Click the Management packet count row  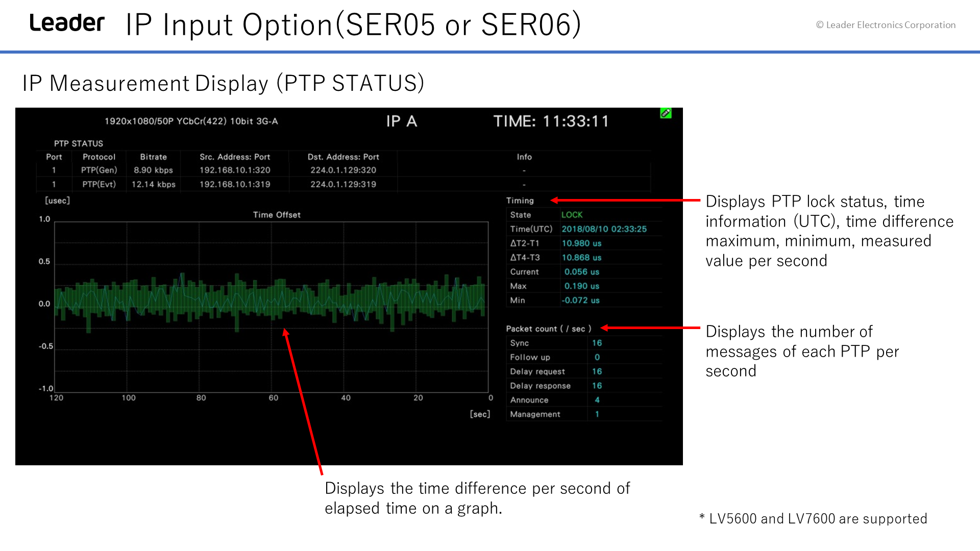(x=584, y=414)
